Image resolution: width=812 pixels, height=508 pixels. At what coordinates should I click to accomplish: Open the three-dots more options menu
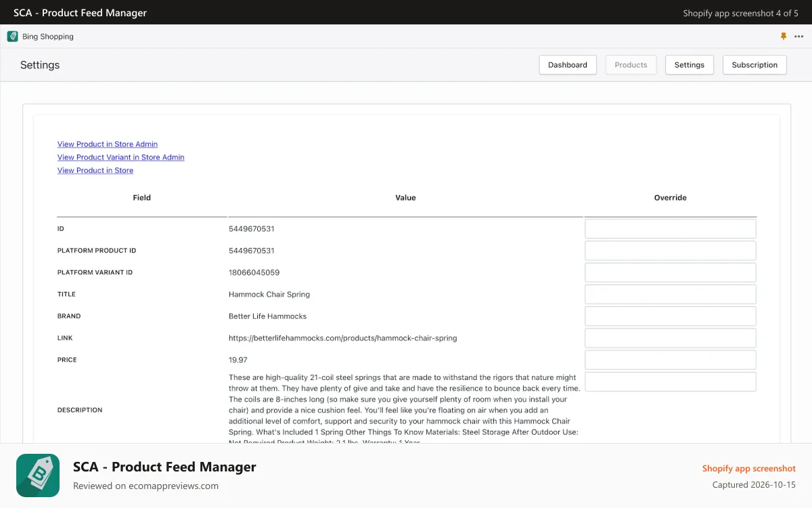tap(799, 37)
